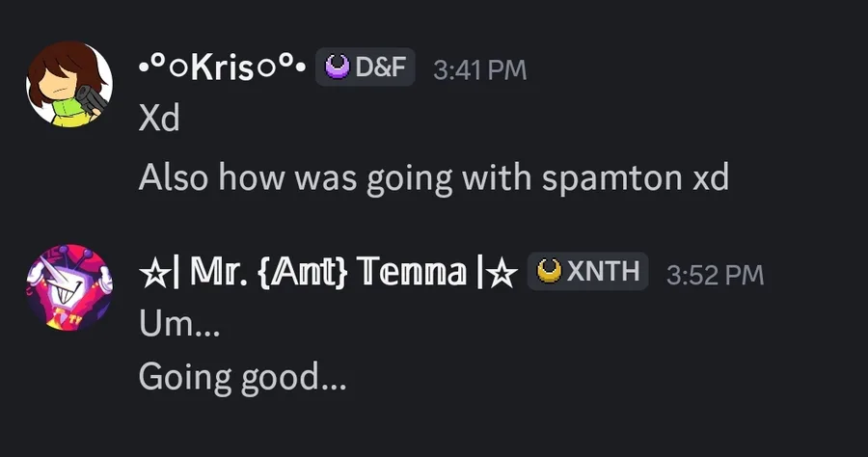Select the "Tenna" word in second username
The image size is (868, 457).
[412, 272]
